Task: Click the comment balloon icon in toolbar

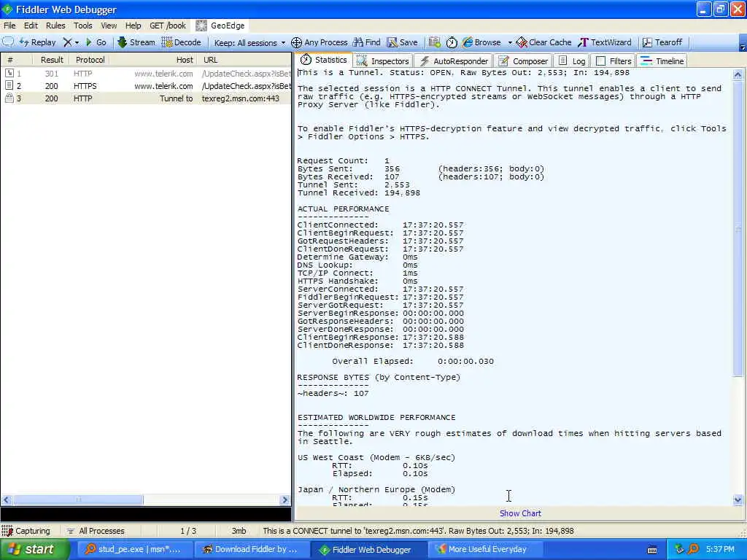Action: [x=8, y=42]
